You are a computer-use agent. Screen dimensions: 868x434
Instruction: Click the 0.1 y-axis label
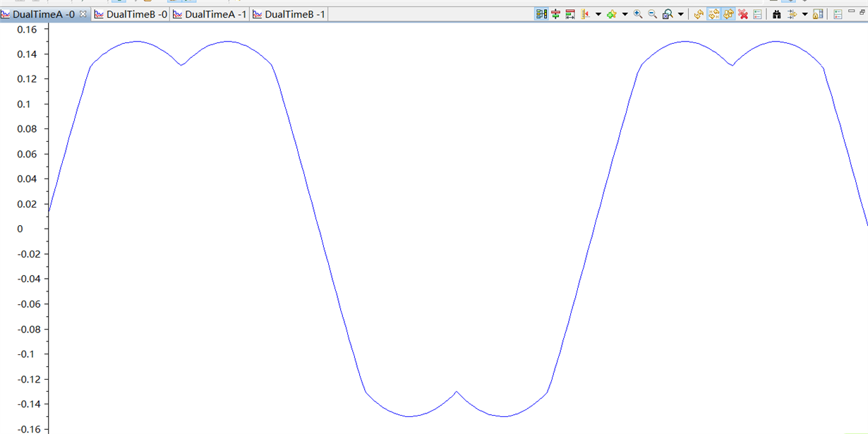click(24, 104)
